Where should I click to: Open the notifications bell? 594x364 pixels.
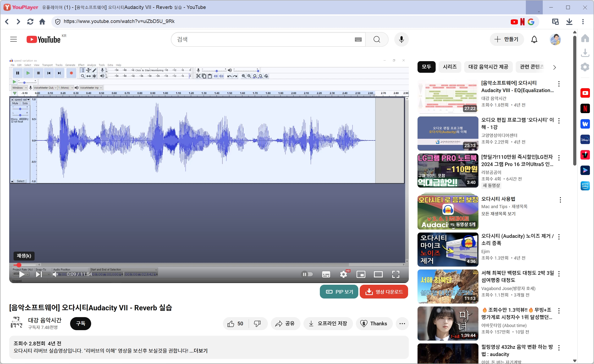coord(534,39)
